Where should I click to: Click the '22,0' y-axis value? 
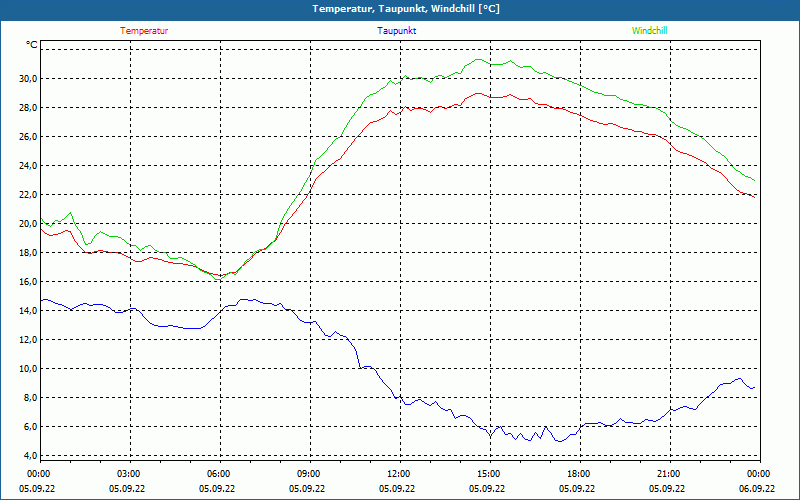(28, 195)
